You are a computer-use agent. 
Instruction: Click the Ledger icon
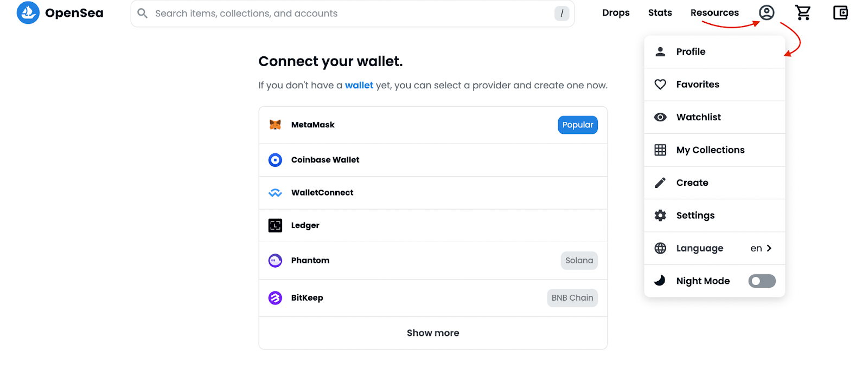click(x=275, y=225)
